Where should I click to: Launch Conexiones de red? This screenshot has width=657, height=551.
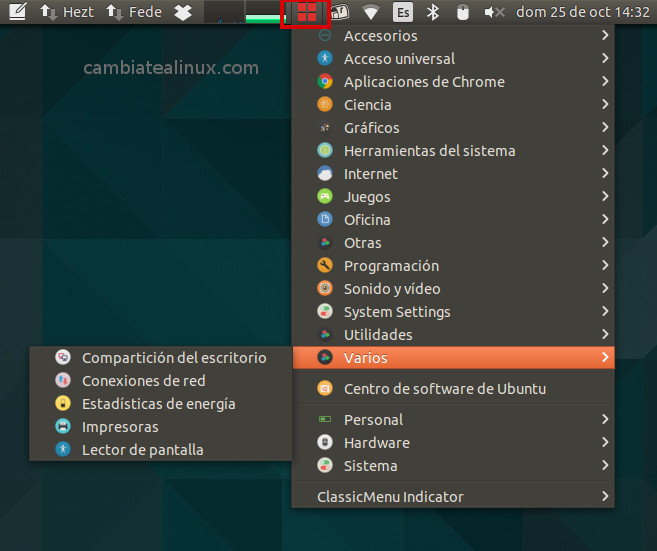click(161, 380)
